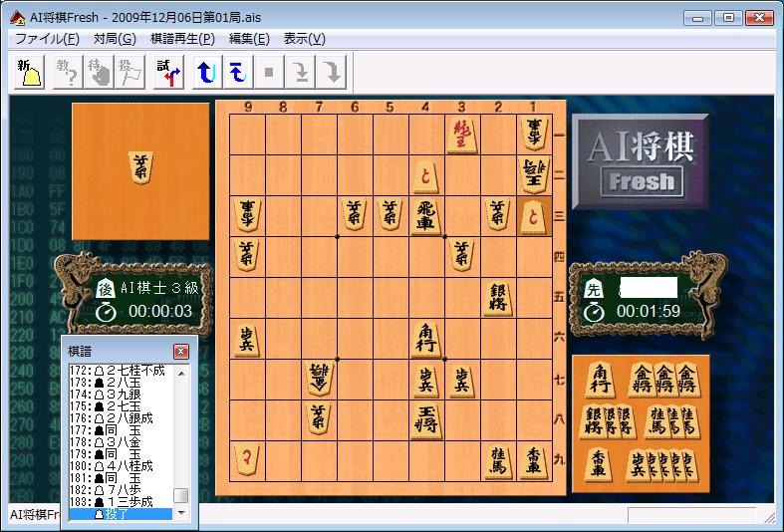Click the 後 badge beside AI棋士３級
784x532 pixels.
click(x=105, y=288)
